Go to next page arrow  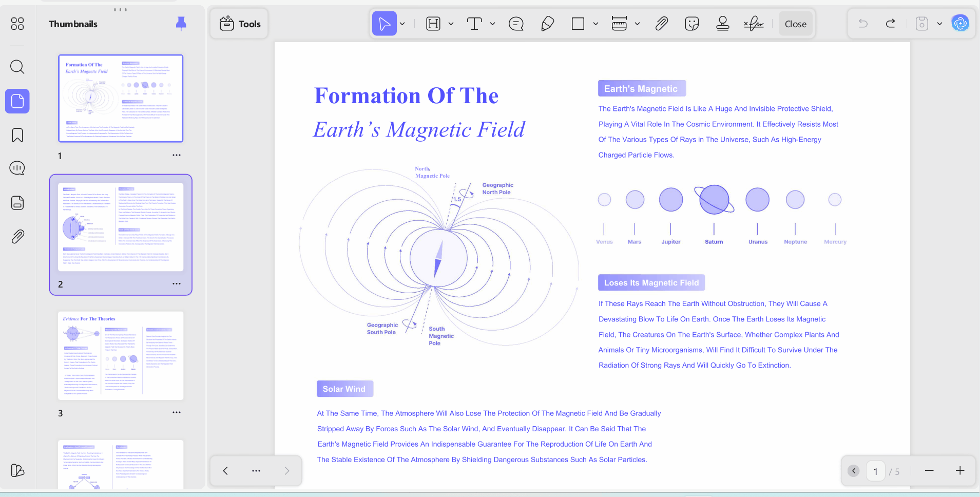point(287,471)
